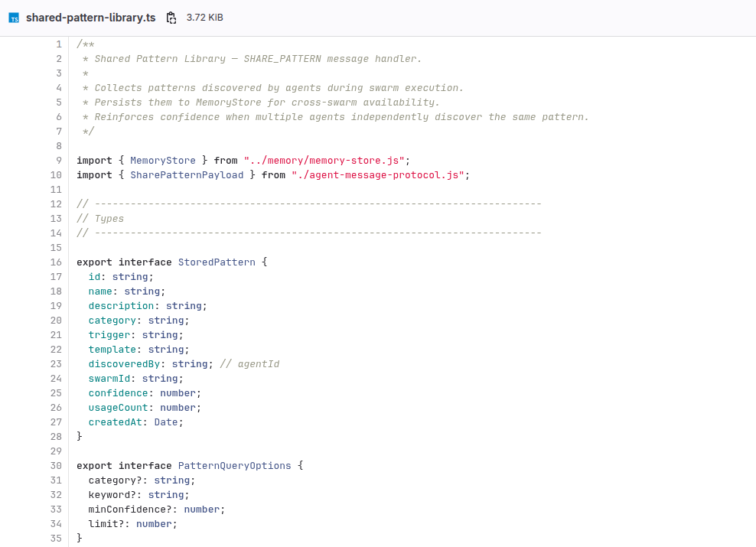
Task: Click the comment line starting "Collects patterns discovered"
Action: click(x=273, y=88)
